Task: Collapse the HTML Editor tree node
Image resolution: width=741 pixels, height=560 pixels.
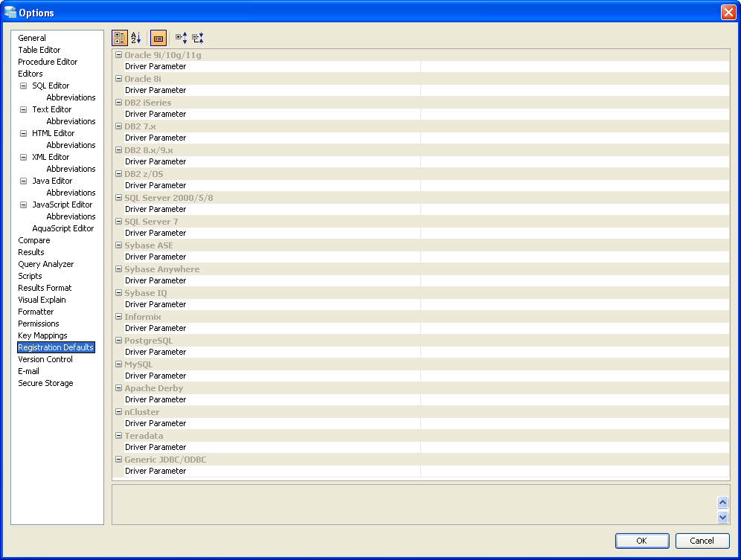Action: click(x=23, y=134)
